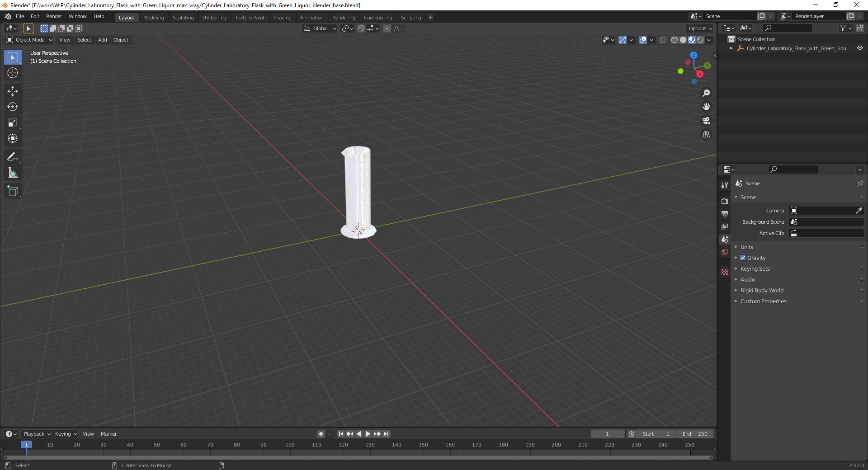Viewport: 868px width, 470px height.
Task: Expand the Custom Properties panel
Action: pos(763,301)
